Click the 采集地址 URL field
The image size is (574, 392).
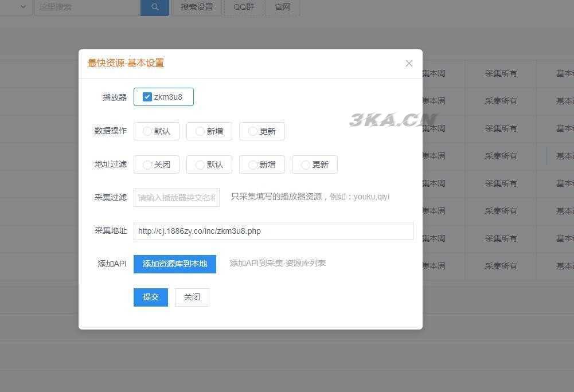(273, 231)
